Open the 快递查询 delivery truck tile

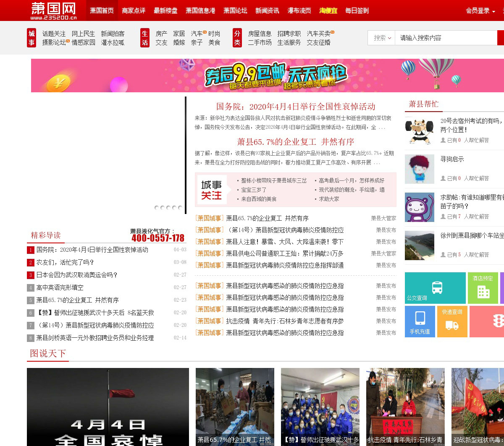(452, 321)
